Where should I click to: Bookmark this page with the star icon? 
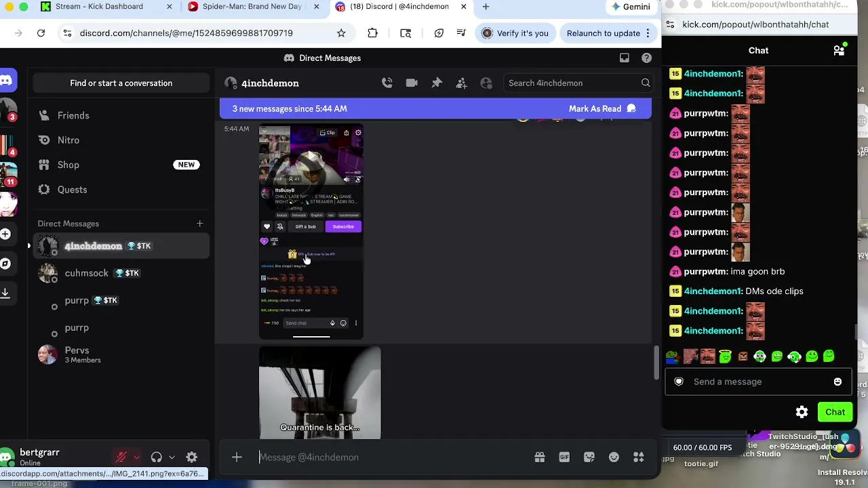point(341,33)
